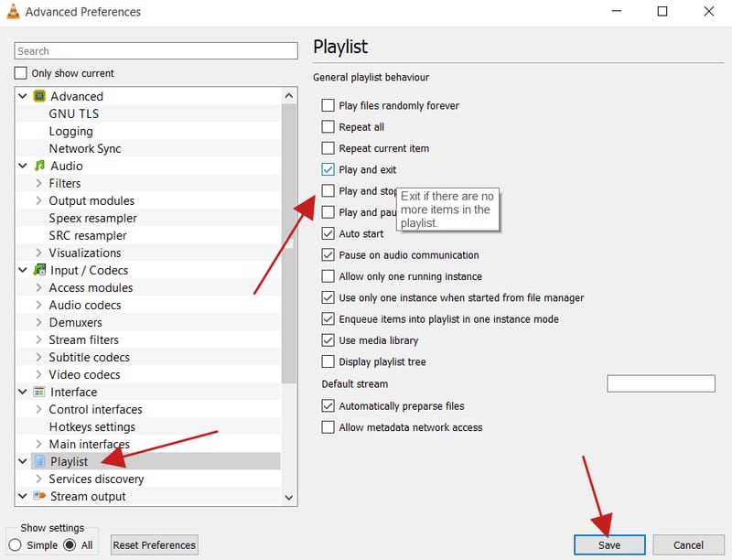Click the Default stream text box
The image size is (732, 560).
(661, 383)
